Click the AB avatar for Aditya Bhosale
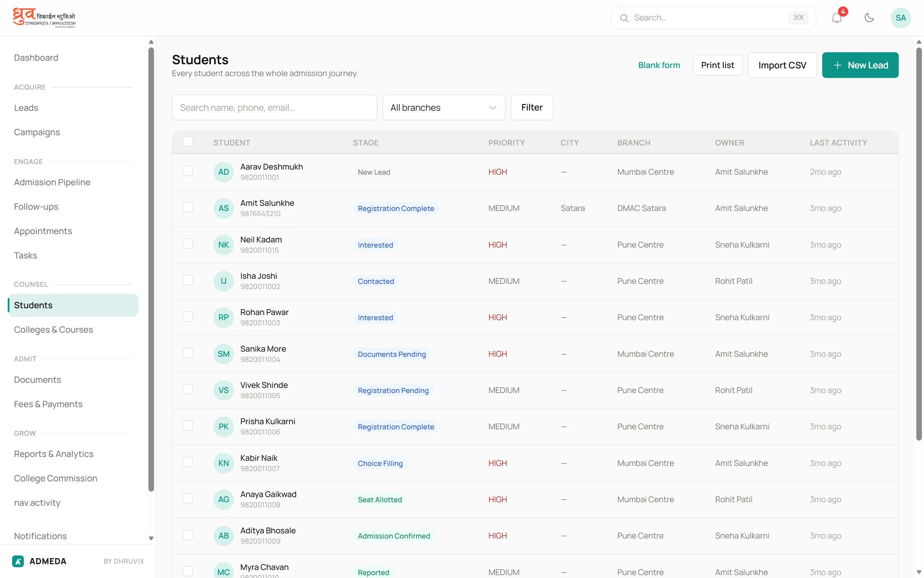The width and height of the screenshot is (924, 578). tap(223, 536)
